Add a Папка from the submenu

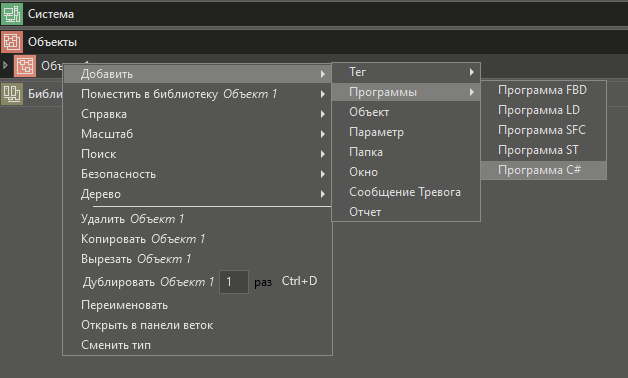click(x=406, y=152)
